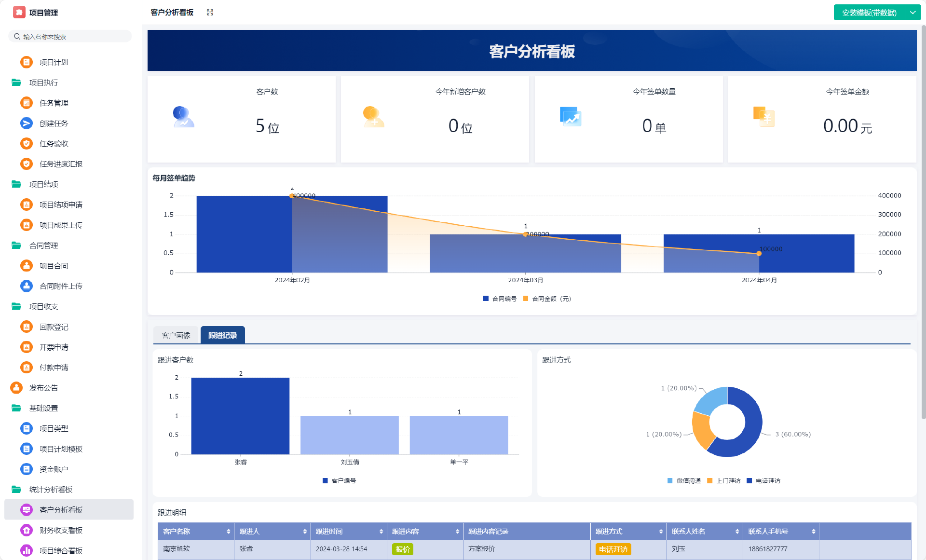Open 合同附件上传 blue icon item
Image resolution: width=926 pixels, height=560 pixels.
(x=27, y=286)
